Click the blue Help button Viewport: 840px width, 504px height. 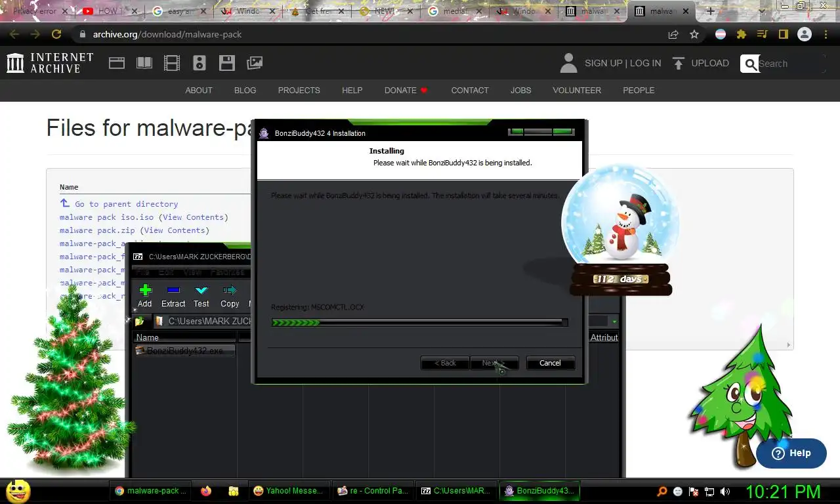(791, 453)
